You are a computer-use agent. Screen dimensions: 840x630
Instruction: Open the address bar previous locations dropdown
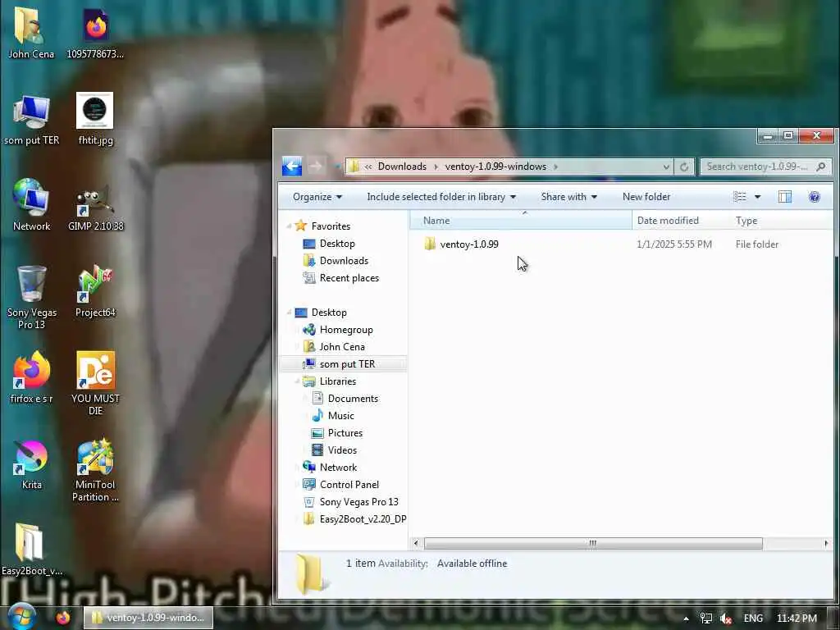coord(666,167)
